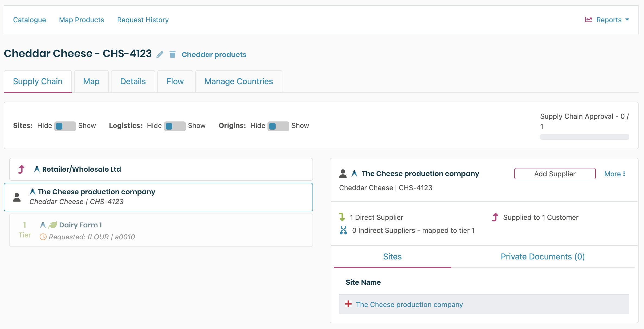The height and width of the screenshot is (329, 644).
Task: Toggle the Sites hide/show switch
Action: (65, 126)
